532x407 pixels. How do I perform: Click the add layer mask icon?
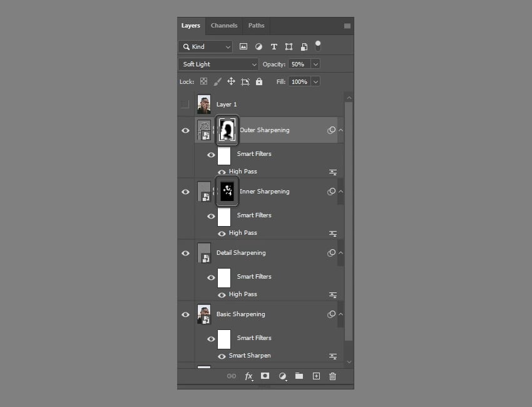click(x=265, y=376)
